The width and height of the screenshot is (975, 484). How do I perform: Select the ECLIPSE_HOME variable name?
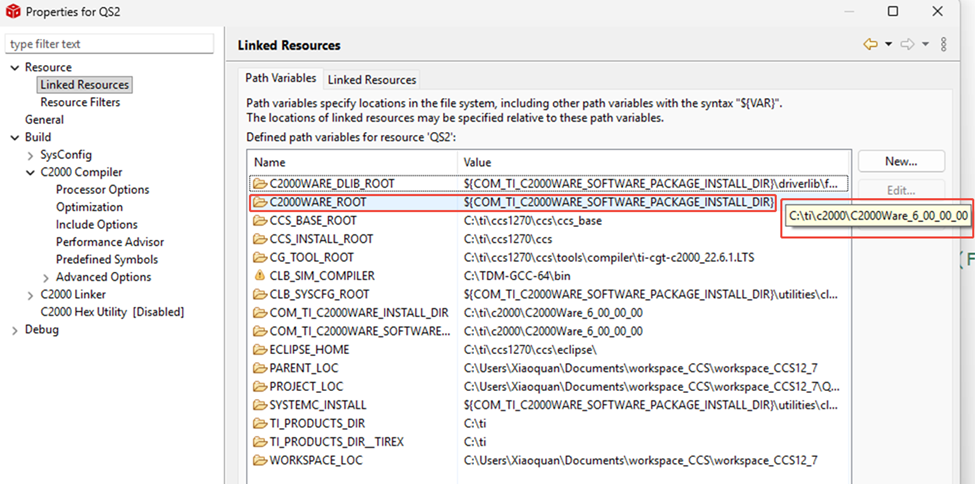coord(309,350)
